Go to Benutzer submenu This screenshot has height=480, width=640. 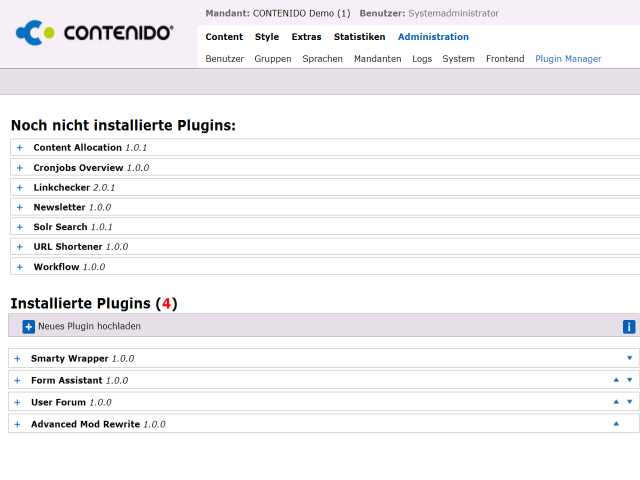(x=224, y=59)
